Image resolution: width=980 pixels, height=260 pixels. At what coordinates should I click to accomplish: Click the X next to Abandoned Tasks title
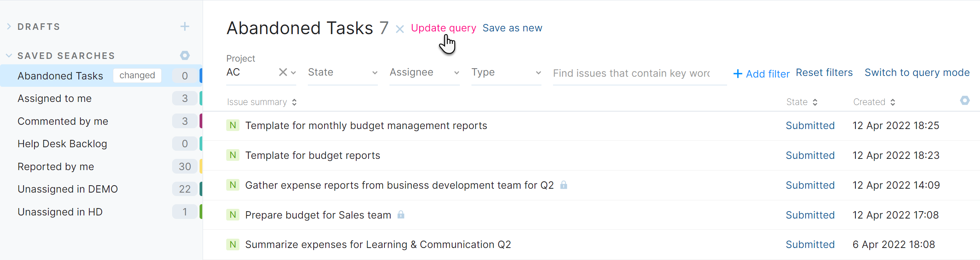click(x=400, y=29)
